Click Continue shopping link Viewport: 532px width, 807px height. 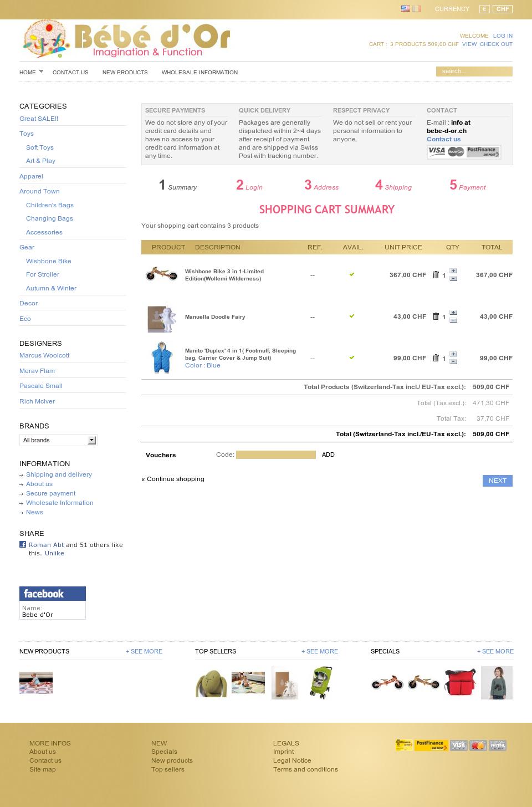[173, 479]
